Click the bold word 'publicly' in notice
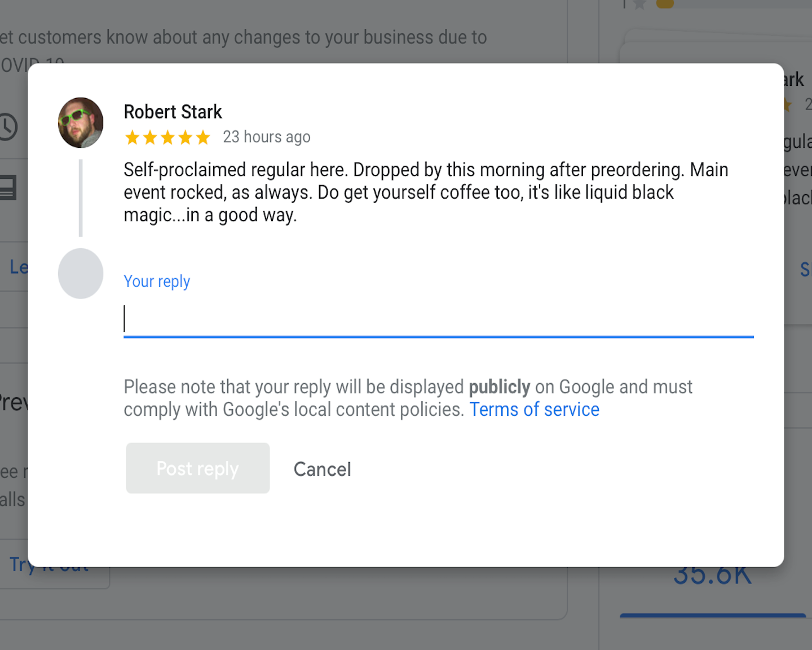The height and width of the screenshot is (650, 812). tap(499, 387)
